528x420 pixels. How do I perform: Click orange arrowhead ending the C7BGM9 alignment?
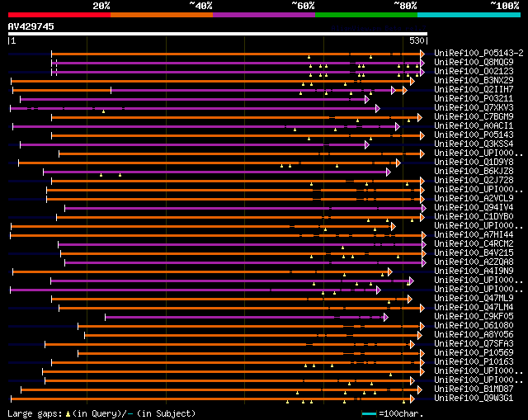click(420, 117)
